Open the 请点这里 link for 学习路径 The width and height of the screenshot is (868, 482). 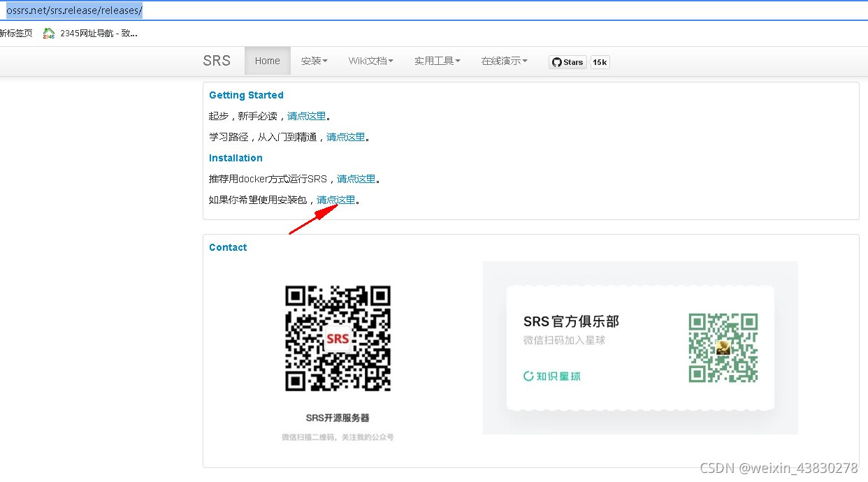(x=346, y=137)
